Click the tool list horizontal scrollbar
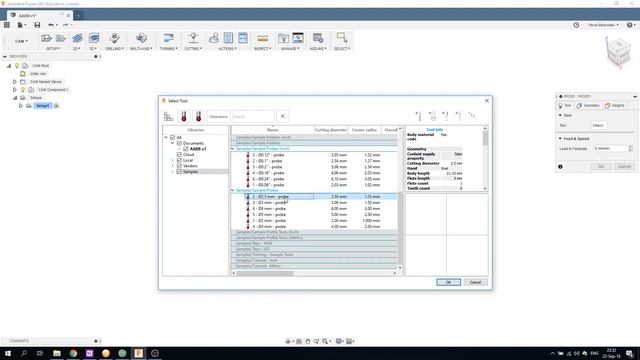The height and width of the screenshot is (360, 640). pos(265,273)
